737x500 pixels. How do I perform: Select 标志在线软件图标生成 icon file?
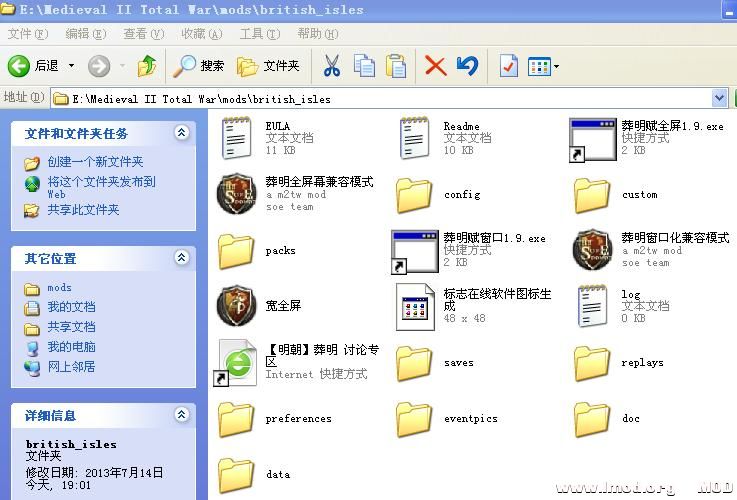point(415,307)
